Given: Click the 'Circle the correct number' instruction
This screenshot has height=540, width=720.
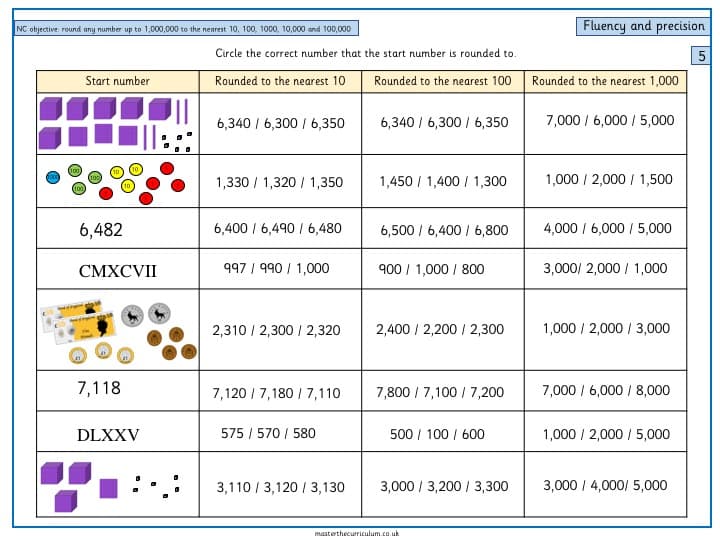Looking at the screenshot, I should [366, 53].
